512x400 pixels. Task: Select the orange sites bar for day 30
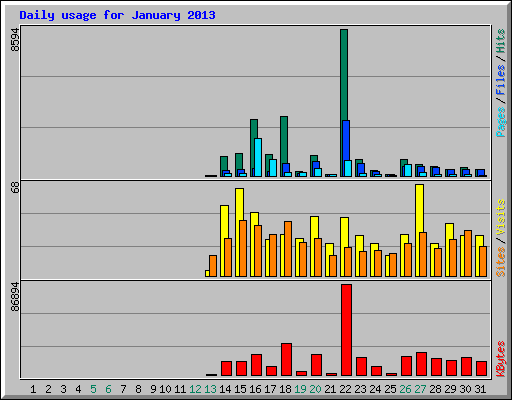pyautogui.click(x=468, y=253)
